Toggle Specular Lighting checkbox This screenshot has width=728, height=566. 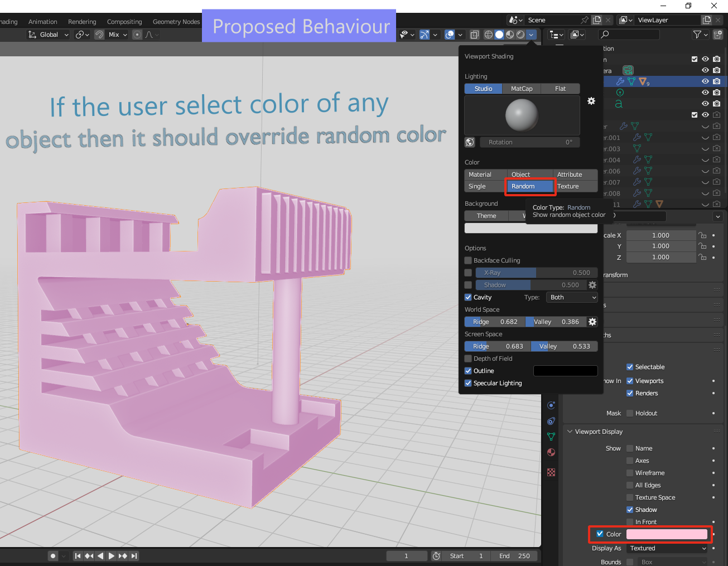point(468,383)
